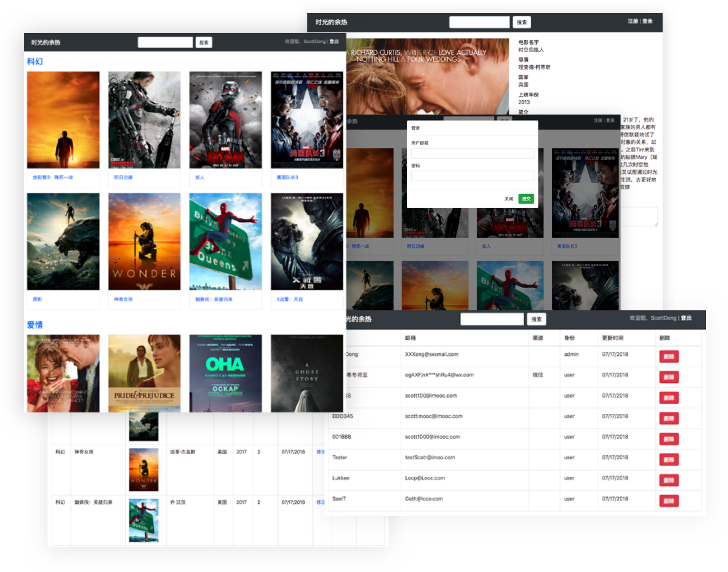Click 登录 in the top-right window header

(648, 22)
